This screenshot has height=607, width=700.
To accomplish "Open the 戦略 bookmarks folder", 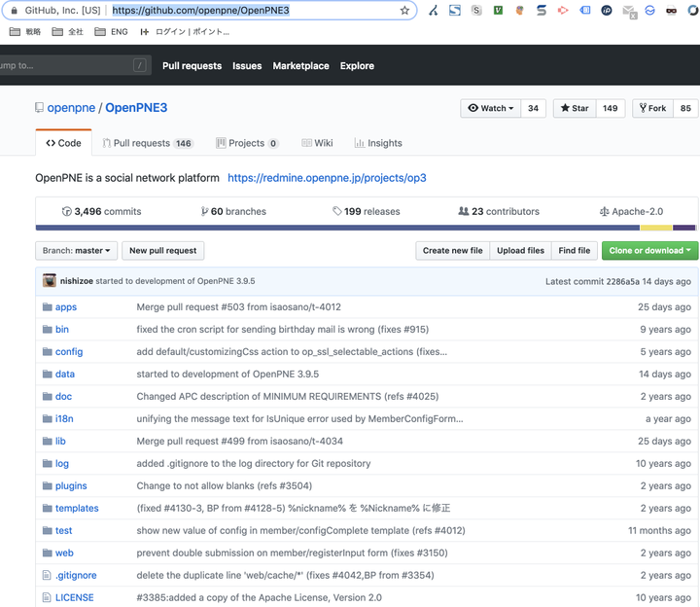I will tap(25, 32).
